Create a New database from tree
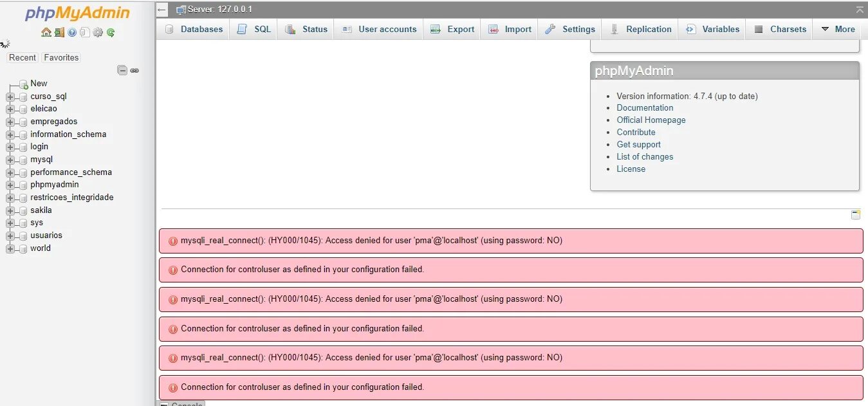The width and height of the screenshot is (868, 406). [39, 83]
